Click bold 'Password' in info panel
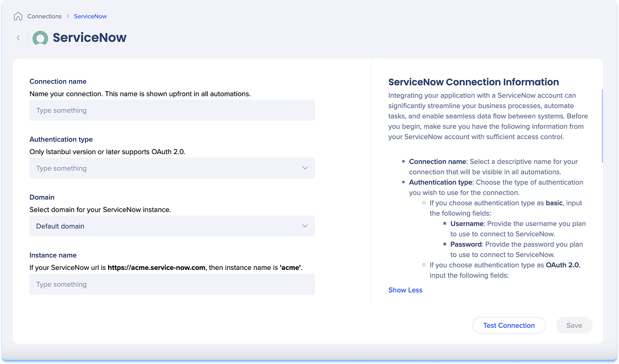 tap(466, 245)
